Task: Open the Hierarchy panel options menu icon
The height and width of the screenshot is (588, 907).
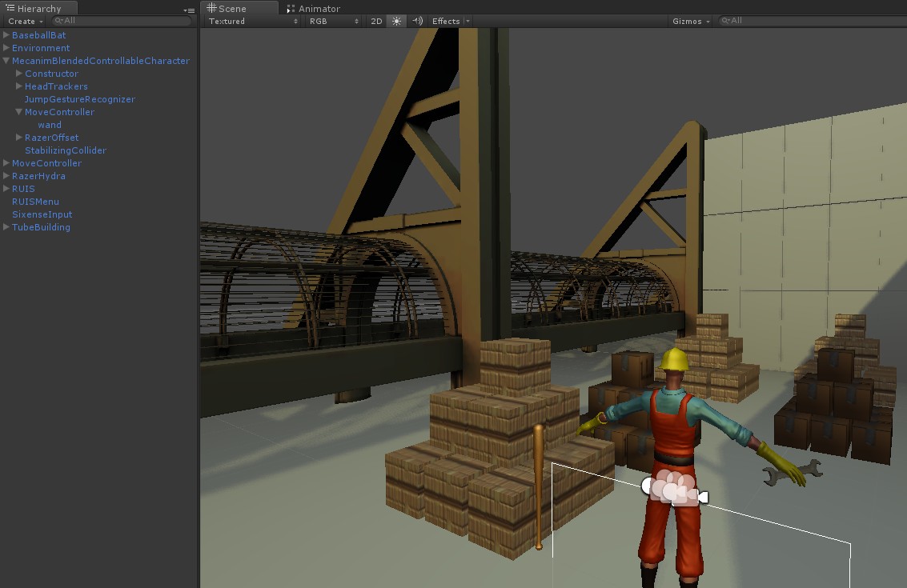Action: pyautogui.click(x=189, y=10)
